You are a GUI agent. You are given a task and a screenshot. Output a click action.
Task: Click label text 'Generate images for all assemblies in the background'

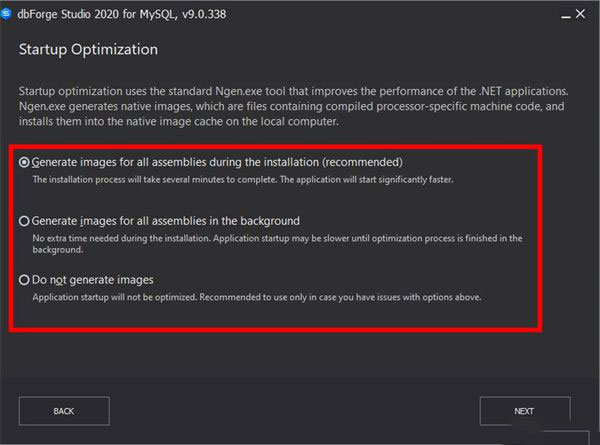(166, 221)
